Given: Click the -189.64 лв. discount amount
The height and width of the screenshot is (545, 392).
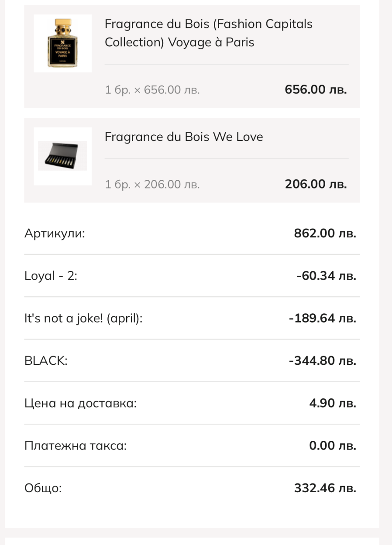Looking at the screenshot, I should [322, 319].
